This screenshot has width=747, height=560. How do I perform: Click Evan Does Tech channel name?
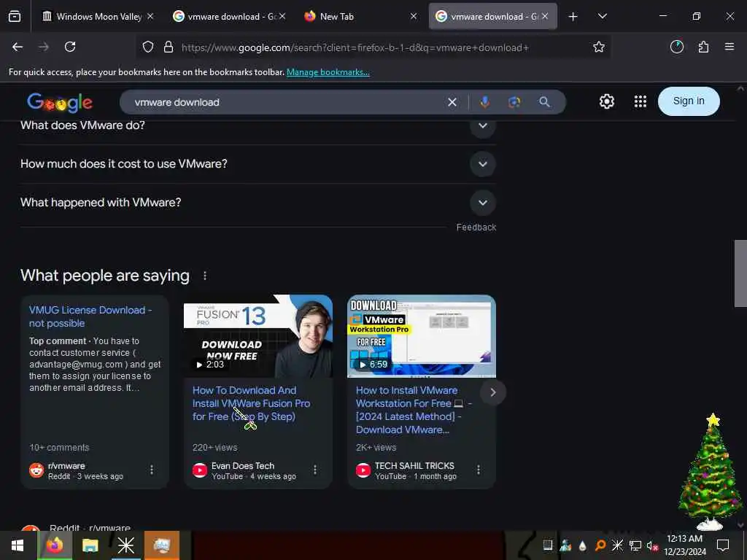point(242,466)
